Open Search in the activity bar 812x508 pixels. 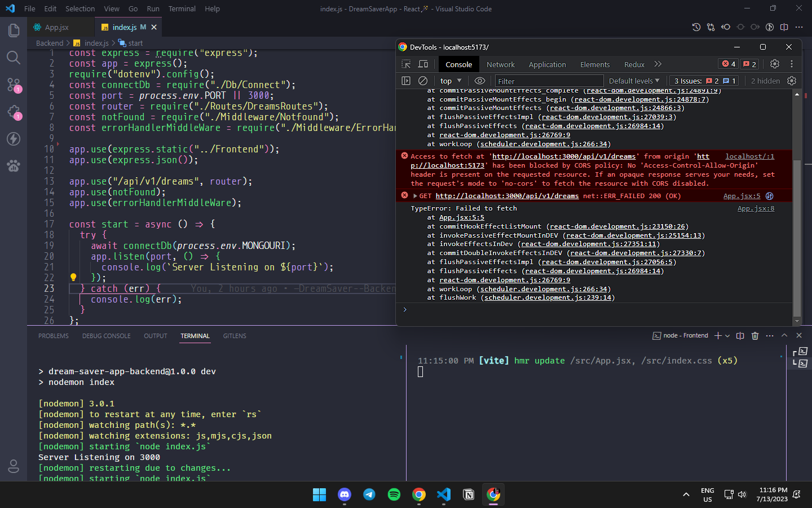[x=14, y=57]
